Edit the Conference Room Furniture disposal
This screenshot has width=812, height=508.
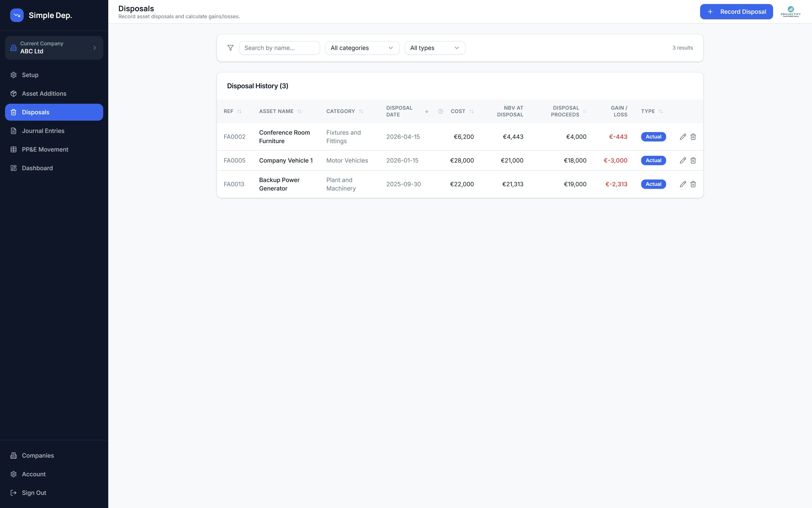[x=683, y=137]
